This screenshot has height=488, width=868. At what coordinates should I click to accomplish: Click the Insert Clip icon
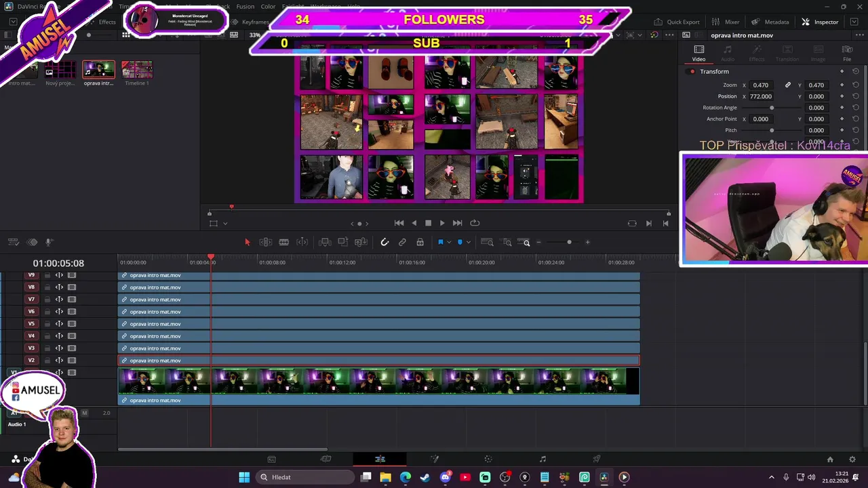tap(325, 242)
